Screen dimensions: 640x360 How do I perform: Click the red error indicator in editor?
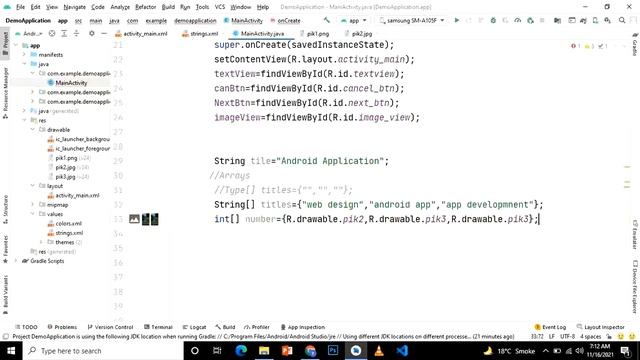576,46
